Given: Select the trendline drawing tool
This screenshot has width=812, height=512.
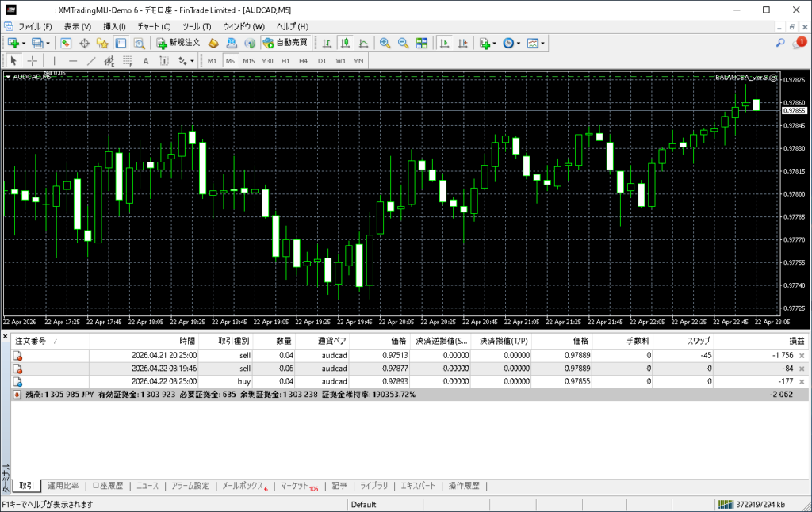Looking at the screenshot, I should 91,60.
